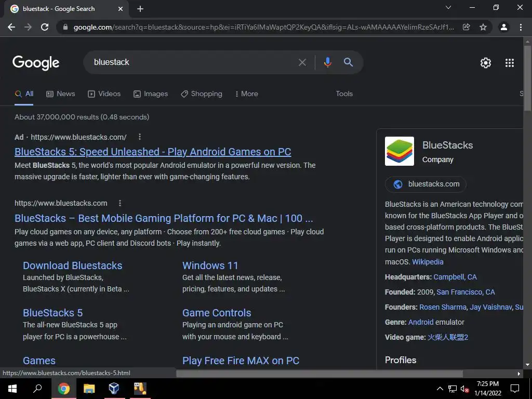This screenshot has height=399, width=532.
Task: Open the clock showing 7:25 PM
Action: pyautogui.click(x=487, y=389)
